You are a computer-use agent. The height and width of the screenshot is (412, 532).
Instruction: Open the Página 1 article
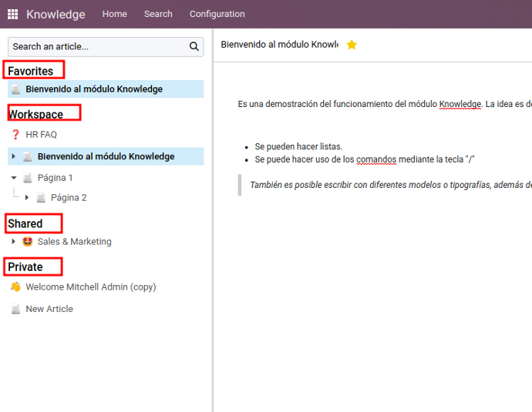[x=55, y=178]
